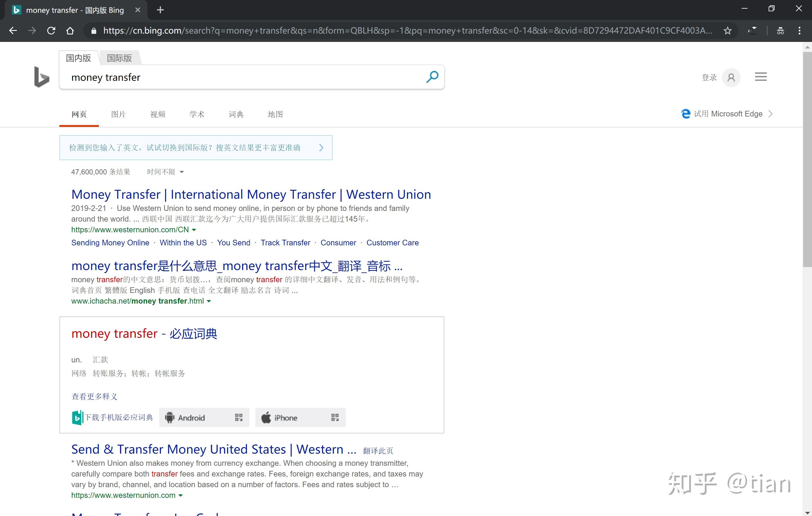
Task: Open the Within the US sublink
Action: 183,243
